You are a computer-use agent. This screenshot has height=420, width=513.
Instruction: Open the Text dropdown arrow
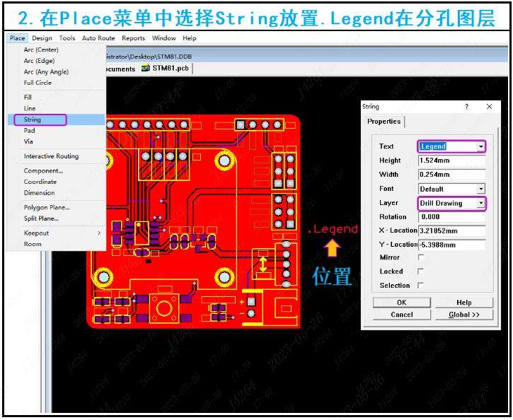(481, 146)
